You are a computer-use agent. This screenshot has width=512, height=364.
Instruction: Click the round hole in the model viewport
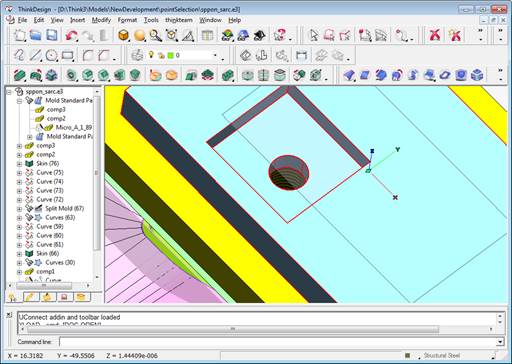coord(289,172)
